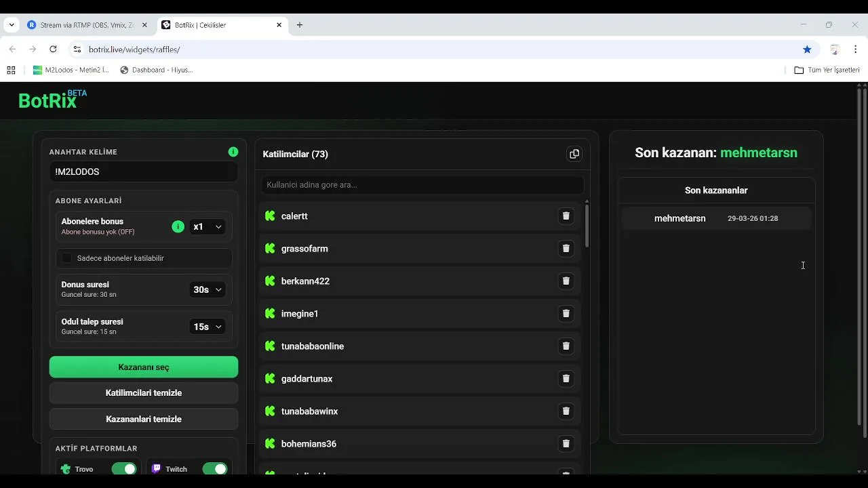The width and height of the screenshot is (868, 488).
Task: Toggle Twitch platform switch
Action: coord(215,469)
